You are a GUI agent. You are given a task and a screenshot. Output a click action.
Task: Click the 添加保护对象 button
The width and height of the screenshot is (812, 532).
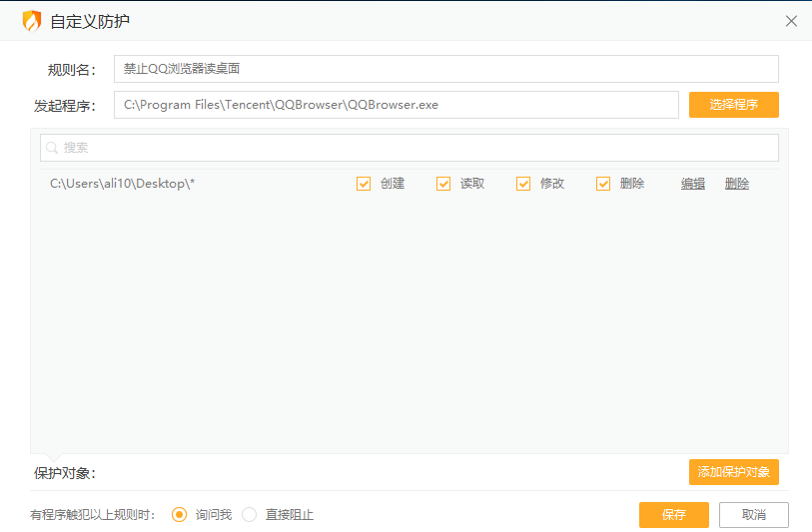tap(733, 472)
